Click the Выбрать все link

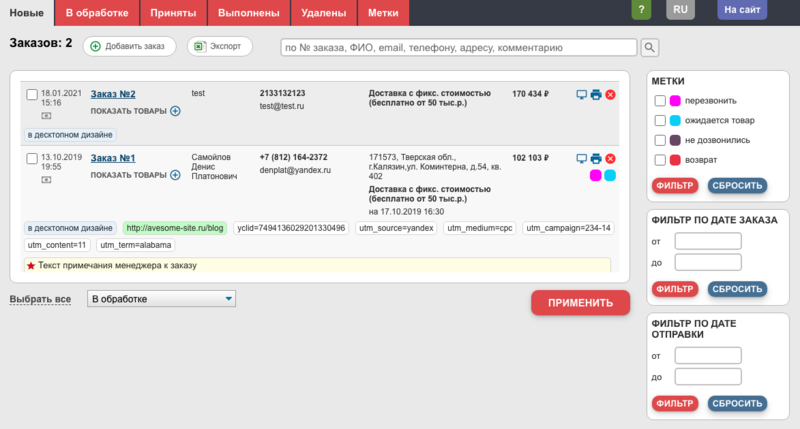(x=40, y=299)
